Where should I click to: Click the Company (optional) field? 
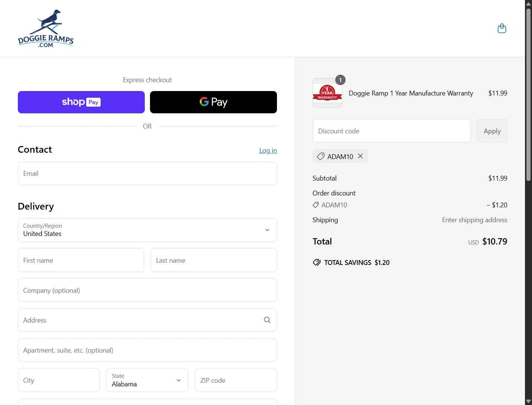click(147, 290)
